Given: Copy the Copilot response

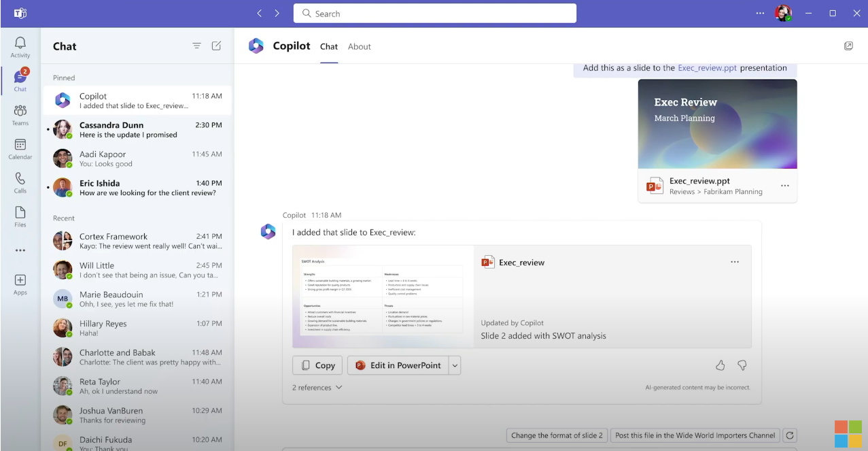Looking at the screenshot, I should [317, 365].
